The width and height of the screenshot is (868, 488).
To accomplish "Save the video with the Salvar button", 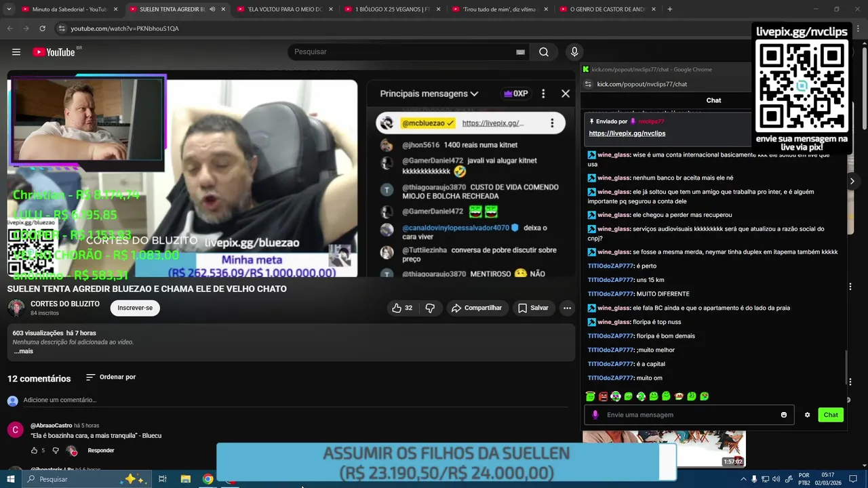I will (533, 308).
